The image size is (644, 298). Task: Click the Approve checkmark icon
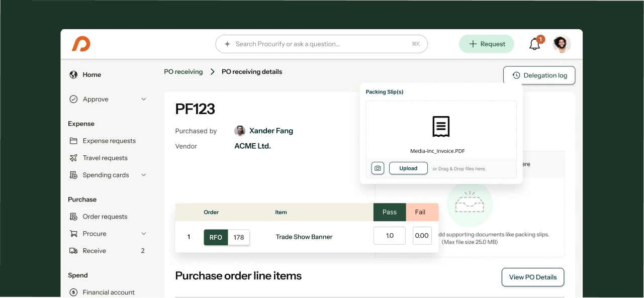click(x=73, y=99)
